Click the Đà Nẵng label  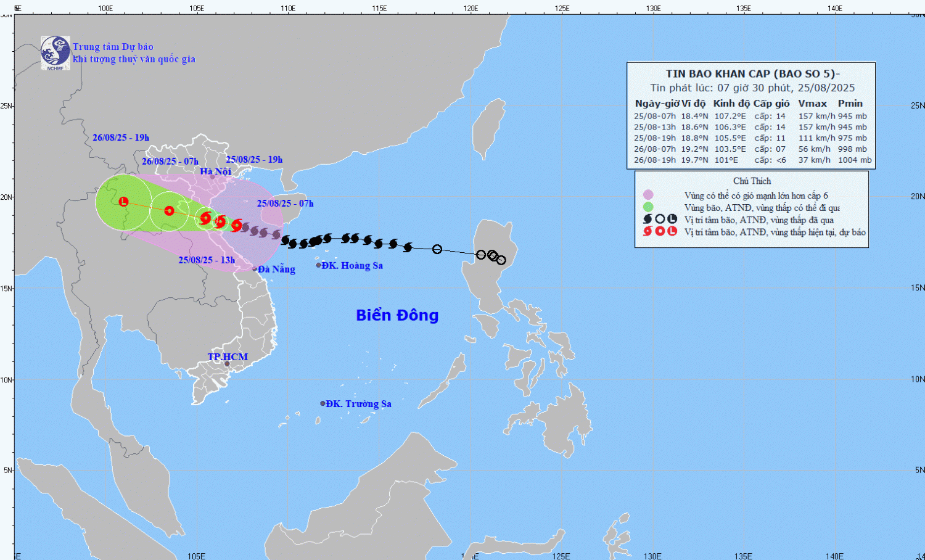(276, 269)
